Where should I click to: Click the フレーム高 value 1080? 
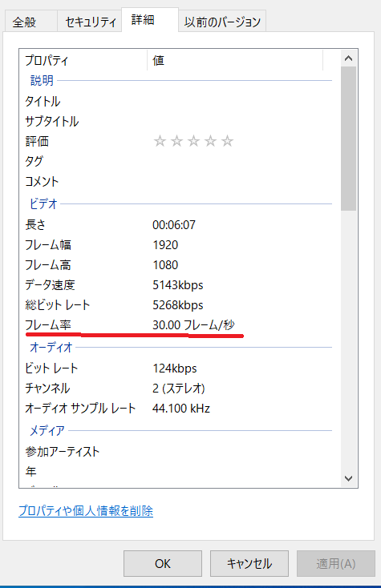pyautogui.click(x=165, y=264)
